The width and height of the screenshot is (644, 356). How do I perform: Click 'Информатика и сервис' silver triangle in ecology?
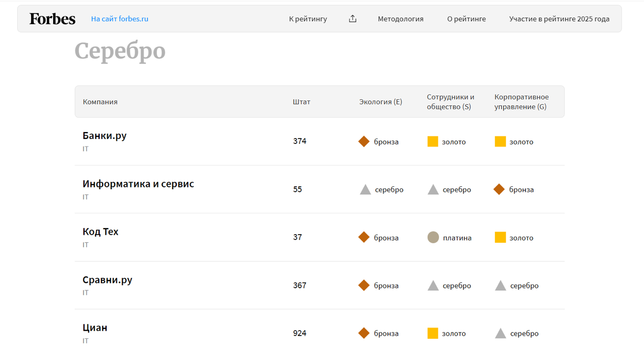pyautogui.click(x=365, y=190)
